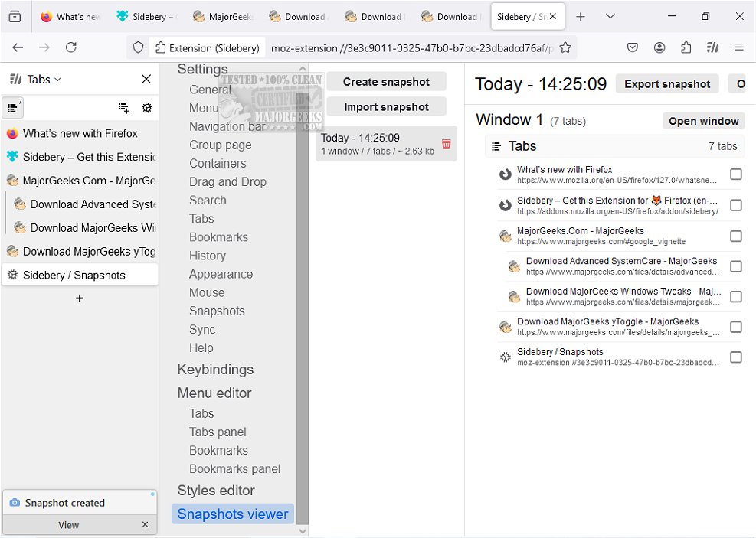This screenshot has width=756, height=538.
Task: Check the Download MajorGeeks Windows Tweaks checkbox
Action: 736,297
